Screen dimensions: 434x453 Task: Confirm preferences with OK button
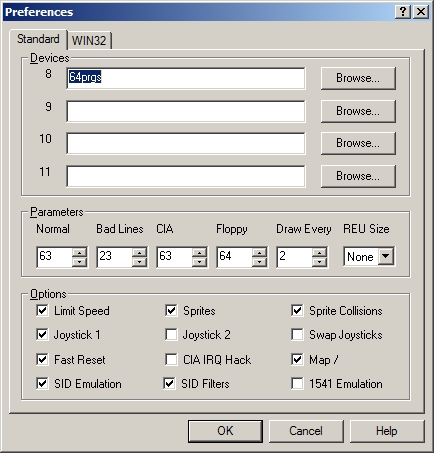[x=225, y=431]
